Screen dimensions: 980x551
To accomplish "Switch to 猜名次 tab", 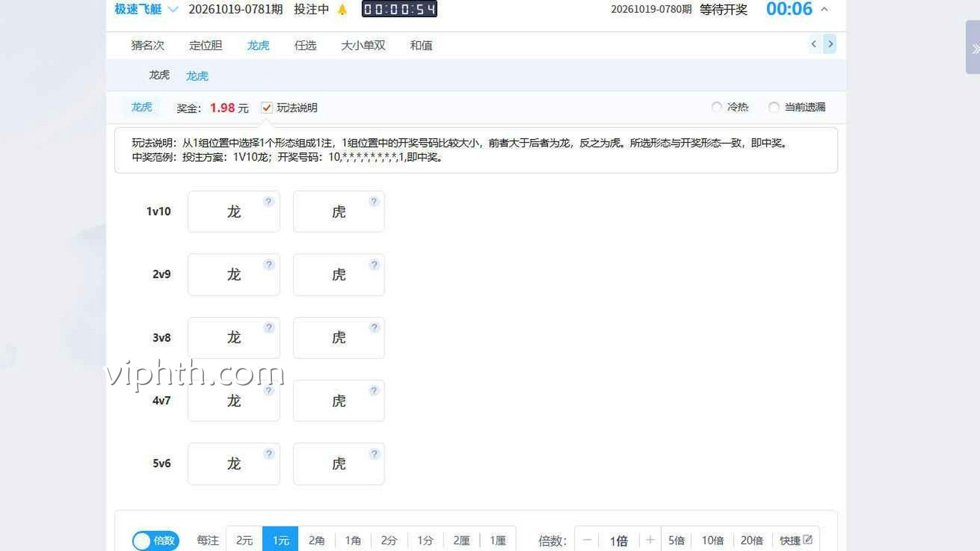I will pyautogui.click(x=148, y=45).
